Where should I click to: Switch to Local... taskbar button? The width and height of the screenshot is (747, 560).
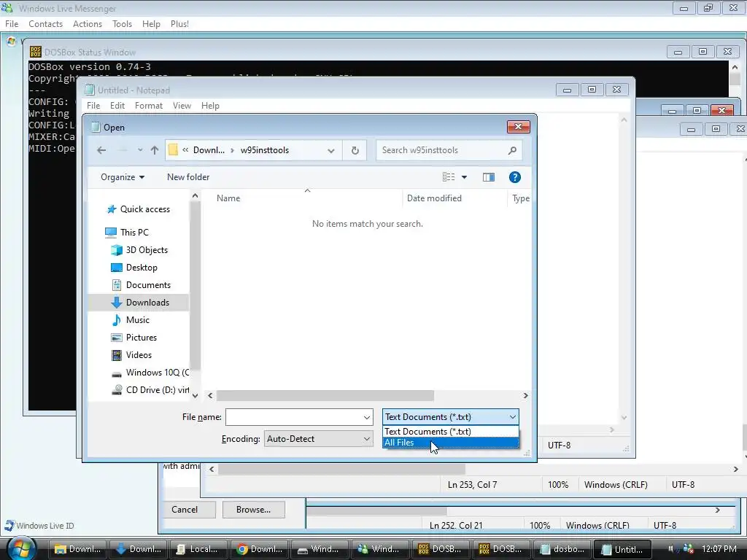coord(198,549)
